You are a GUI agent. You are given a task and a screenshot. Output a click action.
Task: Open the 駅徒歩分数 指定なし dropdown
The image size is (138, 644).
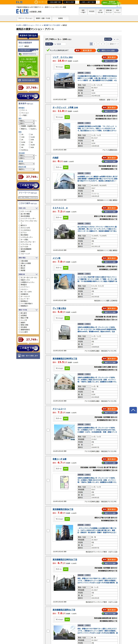(27, 169)
